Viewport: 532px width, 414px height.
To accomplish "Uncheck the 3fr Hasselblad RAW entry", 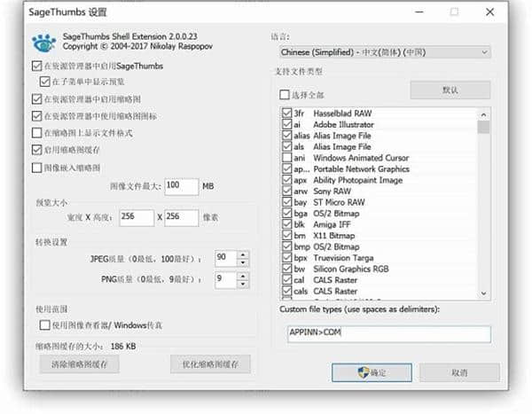I will [287, 113].
